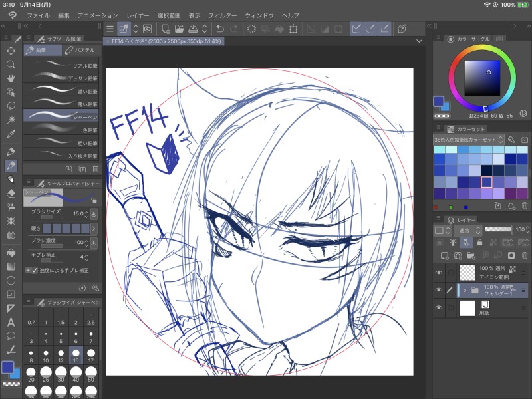The image size is (532, 399).
Task: Choose the 入り抜き鉛筆 sub tool
Action: [61, 155]
